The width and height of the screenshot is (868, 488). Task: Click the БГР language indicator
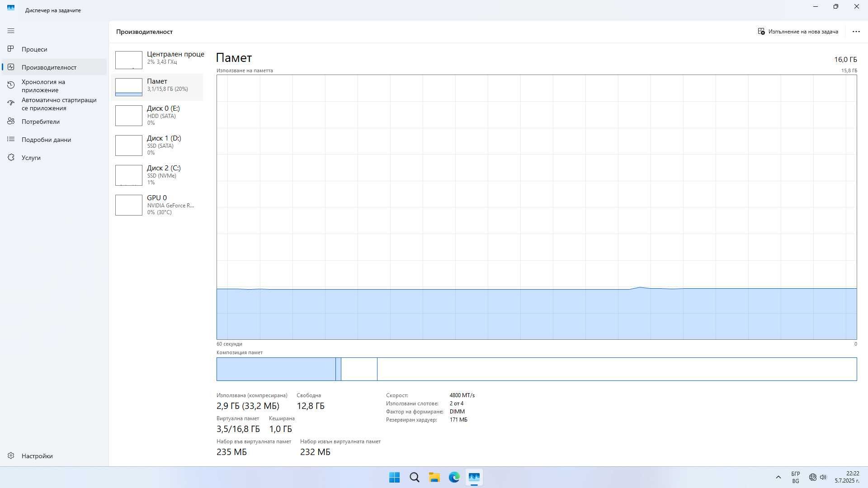(x=796, y=477)
